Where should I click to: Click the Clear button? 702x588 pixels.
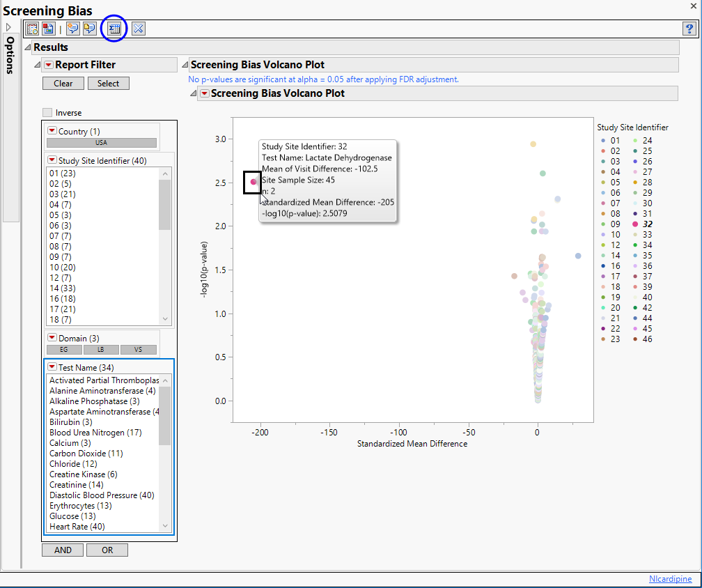click(63, 84)
